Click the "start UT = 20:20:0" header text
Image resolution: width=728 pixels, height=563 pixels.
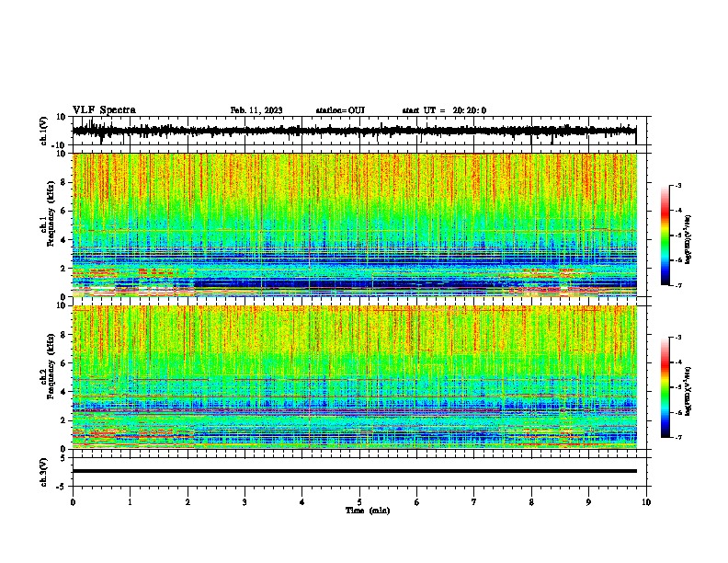coord(444,110)
